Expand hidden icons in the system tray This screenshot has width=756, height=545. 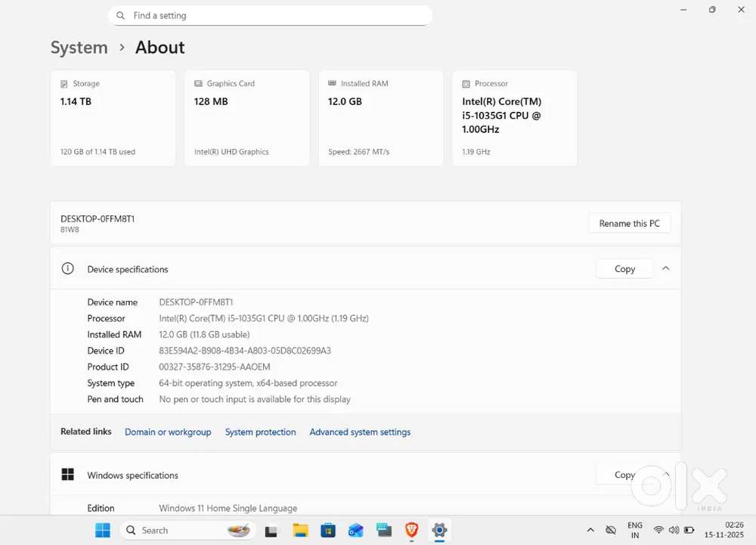[x=590, y=530]
